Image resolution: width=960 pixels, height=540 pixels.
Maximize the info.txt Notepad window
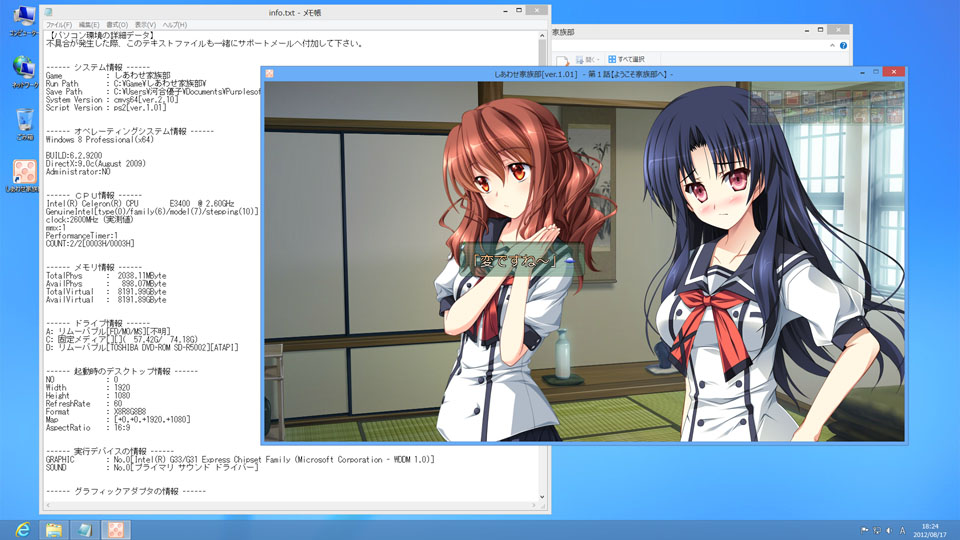(519, 10)
